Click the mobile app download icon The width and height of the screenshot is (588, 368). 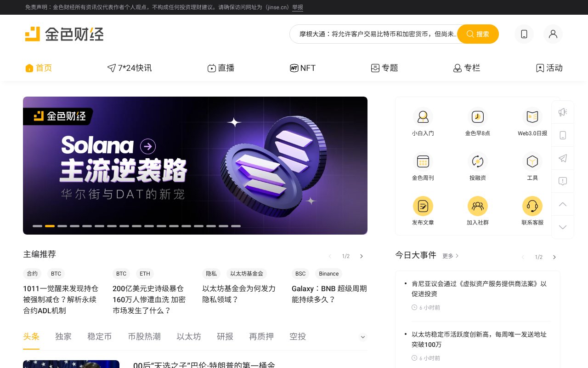pyautogui.click(x=524, y=34)
